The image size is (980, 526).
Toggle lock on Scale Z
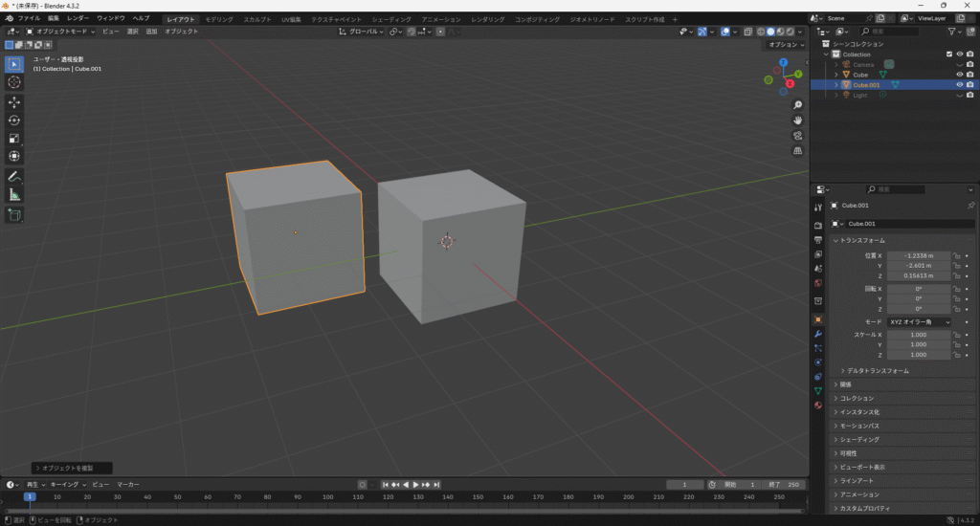tap(956, 355)
